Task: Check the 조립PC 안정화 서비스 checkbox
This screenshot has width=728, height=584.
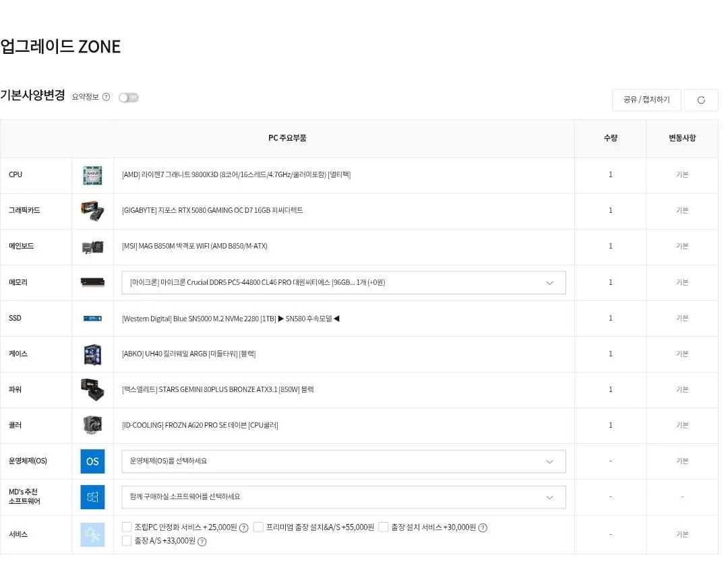Action: tap(127, 527)
